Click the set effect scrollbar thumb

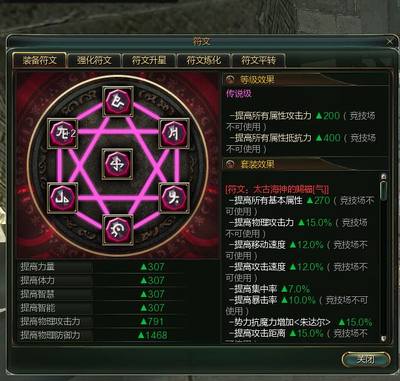[x=384, y=191]
